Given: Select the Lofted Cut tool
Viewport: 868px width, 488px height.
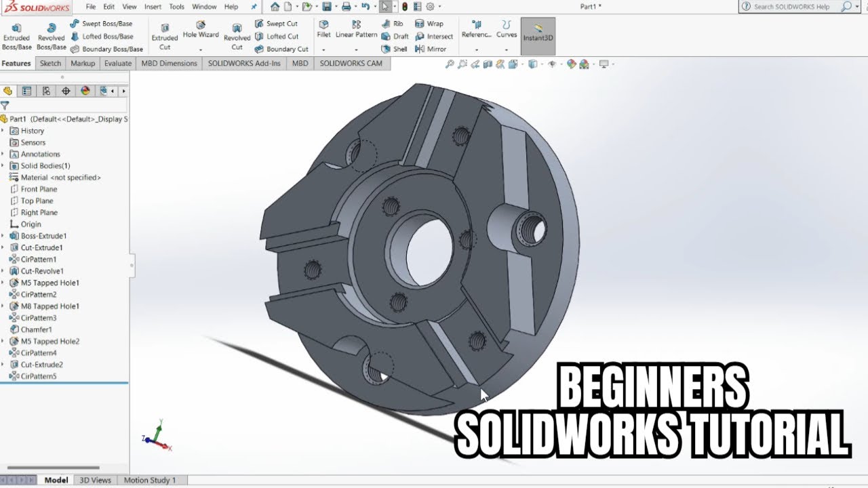Looking at the screenshot, I should (276, 37).
